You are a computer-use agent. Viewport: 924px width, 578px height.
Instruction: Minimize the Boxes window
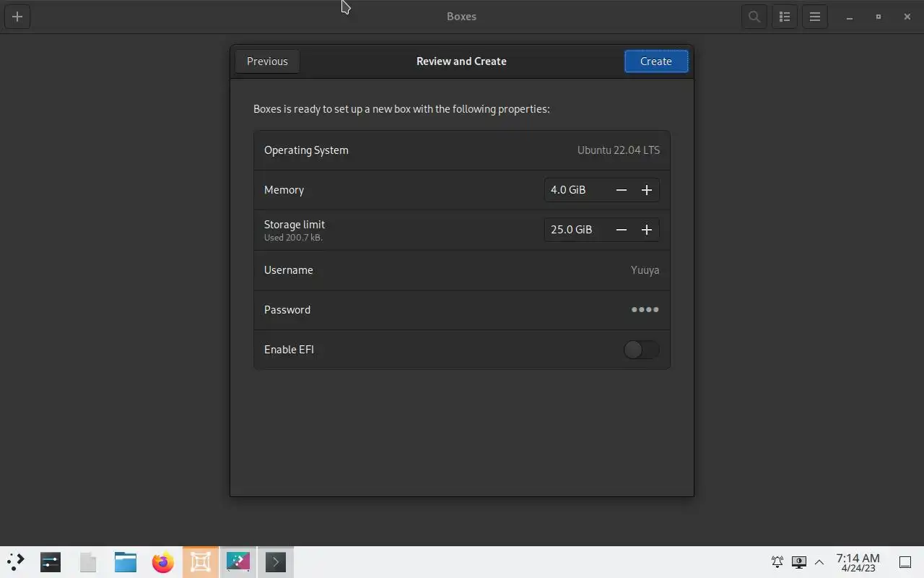click(x=850, y=17)
